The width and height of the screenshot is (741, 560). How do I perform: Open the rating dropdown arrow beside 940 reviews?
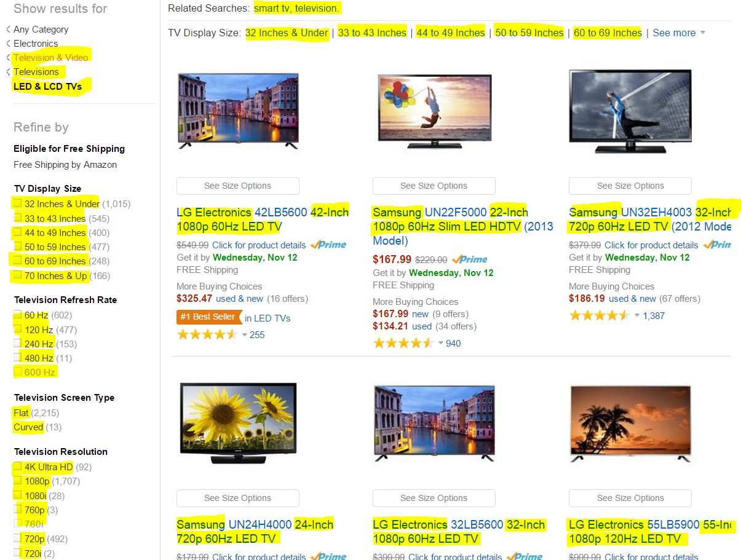coord(440,344)
